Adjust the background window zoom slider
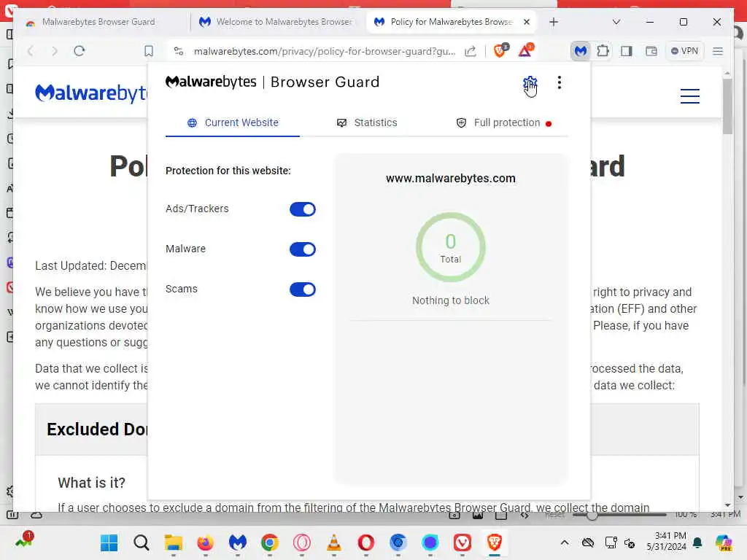Screen dimensions: 747x560 coord(592,516)
